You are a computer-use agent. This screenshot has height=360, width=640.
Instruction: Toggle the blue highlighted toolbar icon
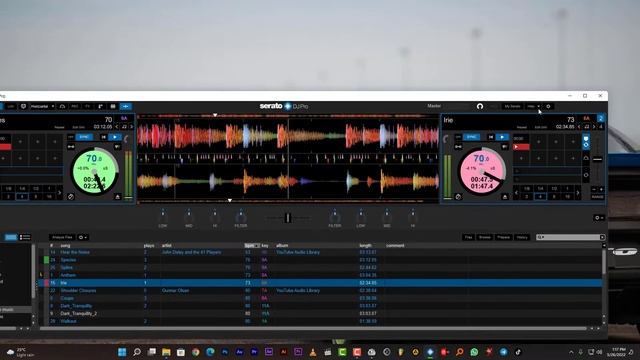pyautogui.click(x=126, y=107)
